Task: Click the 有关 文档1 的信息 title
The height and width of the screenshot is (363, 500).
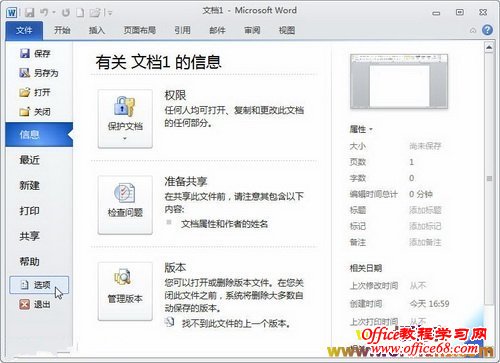Action: 158,62
